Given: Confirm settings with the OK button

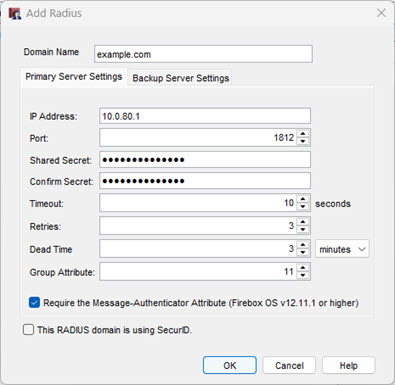Looking at the screenshot, I should 230,365.
